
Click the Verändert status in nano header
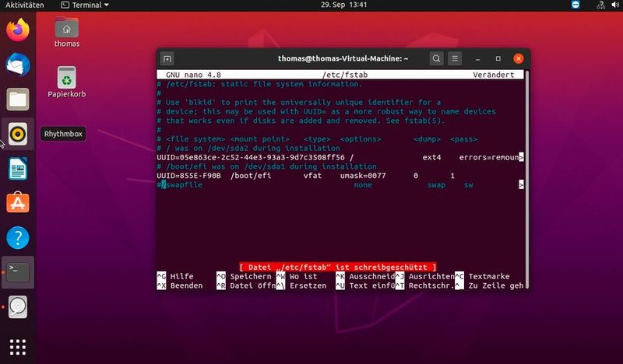tap(494, 75)
